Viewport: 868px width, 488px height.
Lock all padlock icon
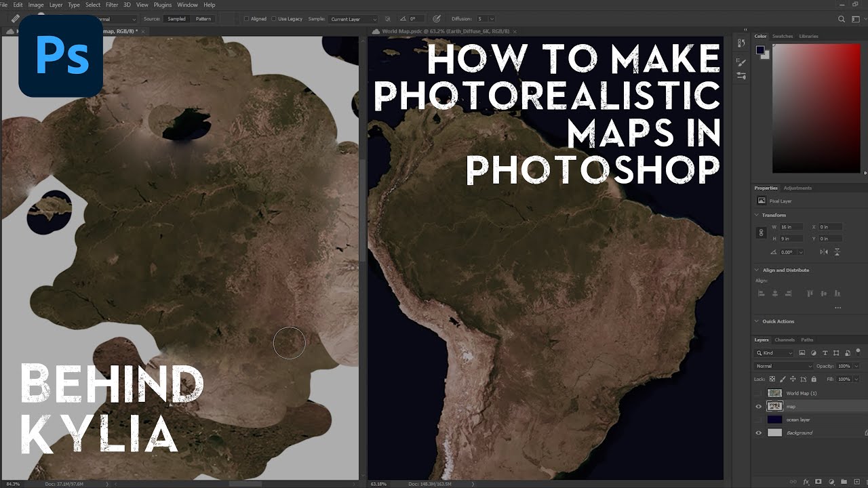click(x=813, y=379)
